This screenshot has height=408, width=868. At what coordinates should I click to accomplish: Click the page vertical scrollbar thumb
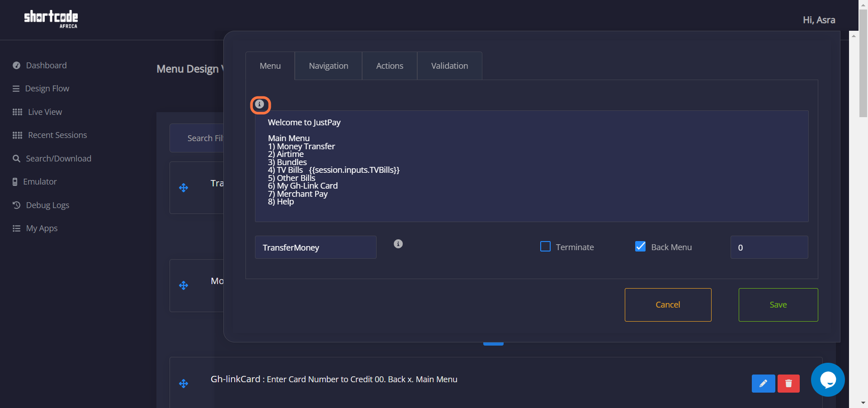click(863, 63)
